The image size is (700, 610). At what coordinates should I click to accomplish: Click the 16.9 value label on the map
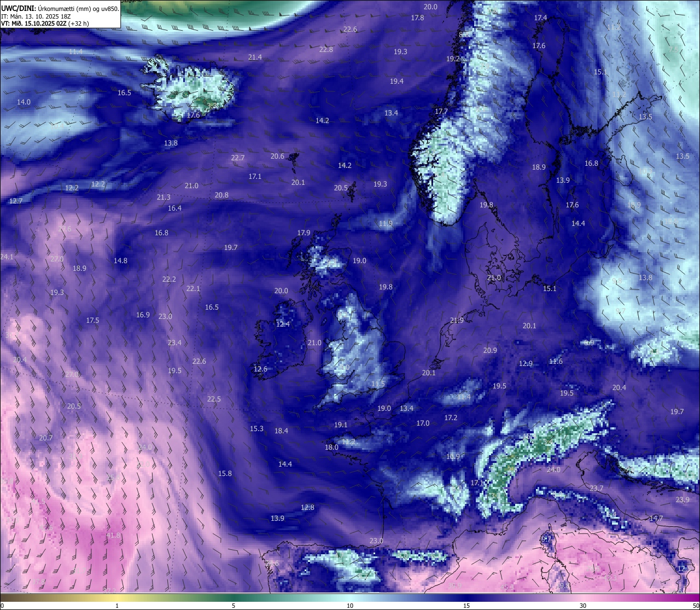point(143,315)
